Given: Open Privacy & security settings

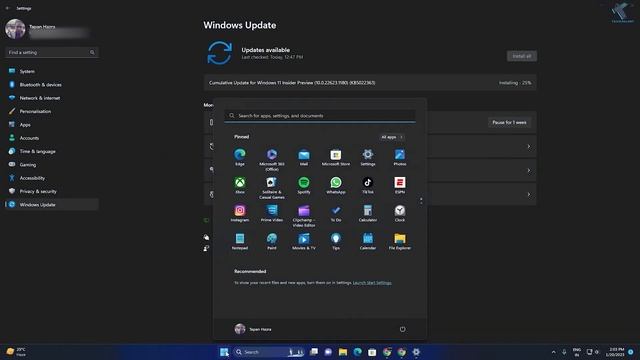Looking at the screenshot, I should [51, 191].
